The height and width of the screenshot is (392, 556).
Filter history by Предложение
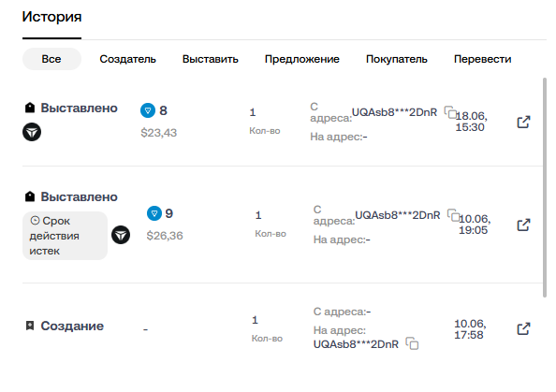click(302, 59)
